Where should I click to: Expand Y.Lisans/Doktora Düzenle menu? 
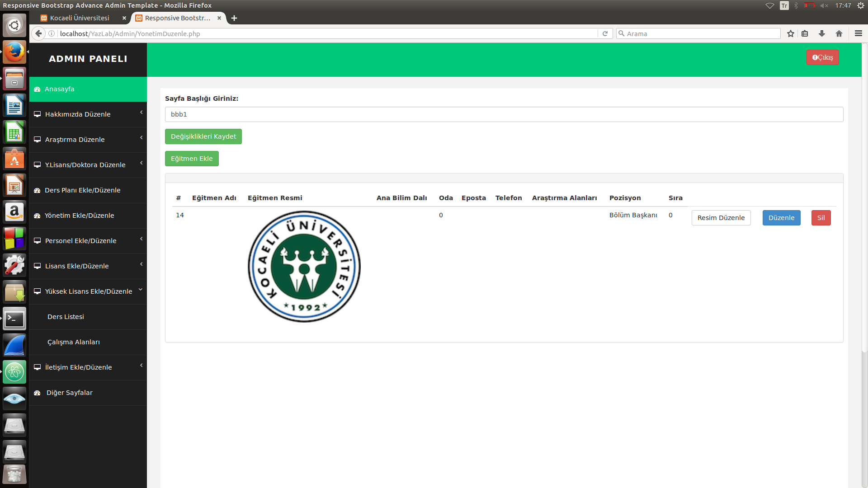(88, 165)
